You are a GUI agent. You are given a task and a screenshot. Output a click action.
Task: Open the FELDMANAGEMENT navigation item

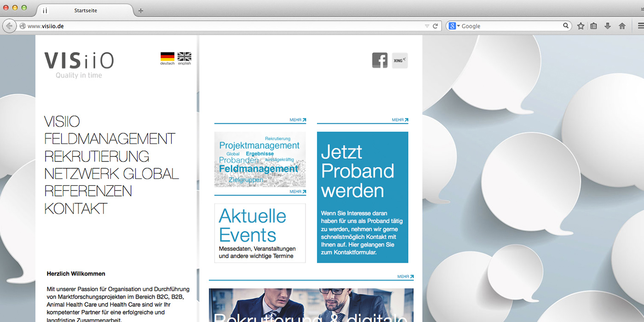pos(109,139)
